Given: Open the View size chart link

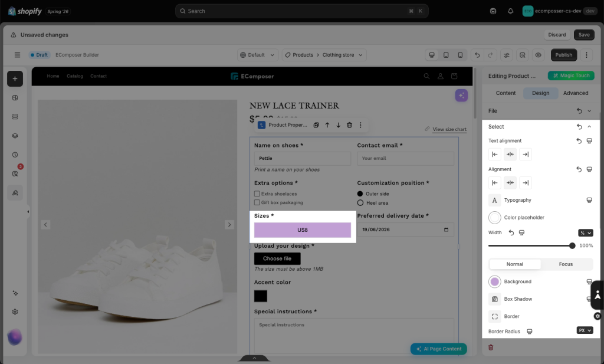Looking at the screenshot, I should click(x=449, y=129).
